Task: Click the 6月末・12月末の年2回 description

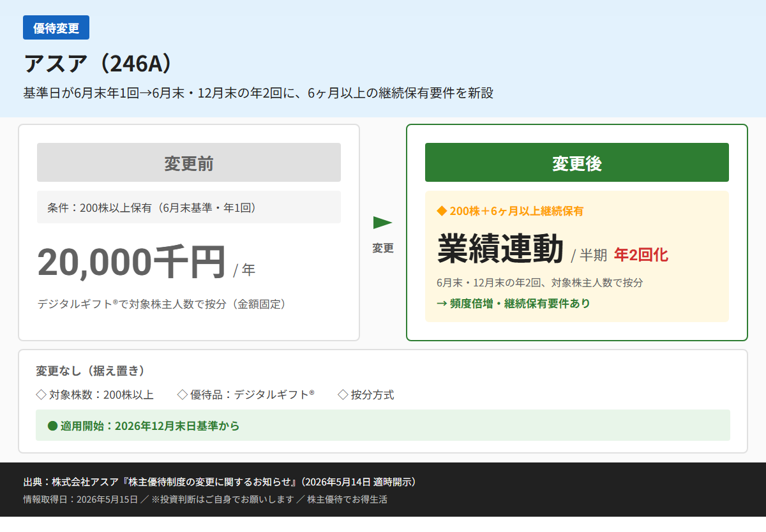Action: tap(540, 282)
